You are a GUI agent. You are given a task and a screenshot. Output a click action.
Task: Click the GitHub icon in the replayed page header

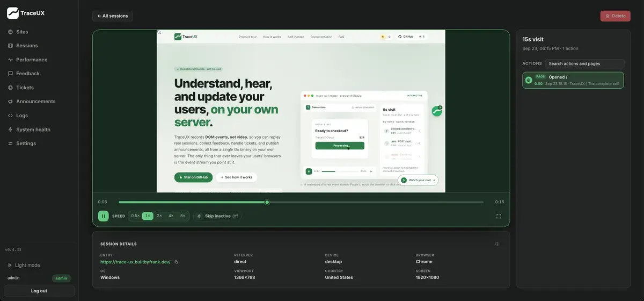coord(399,37)
